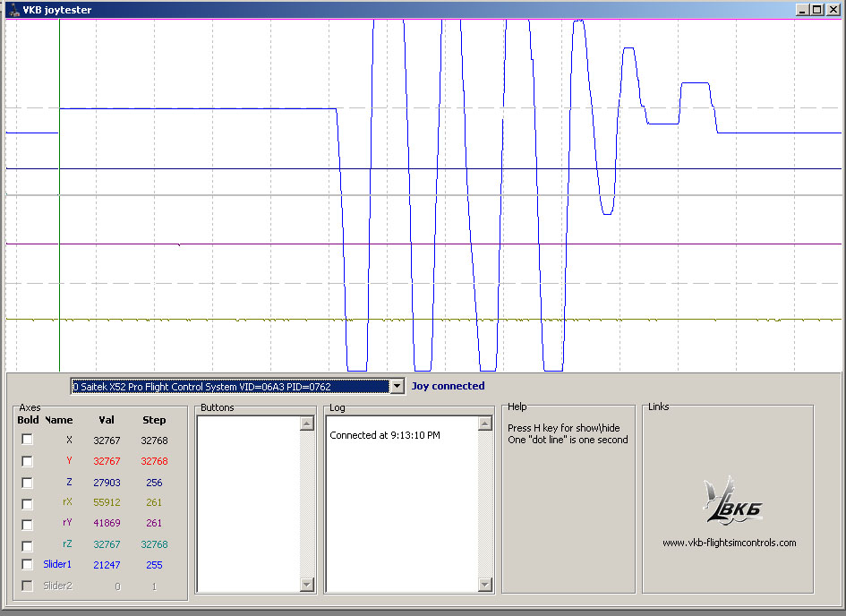
Task: Click the Buttons list scroll down arrow
Action: click(x=307, y=584)
